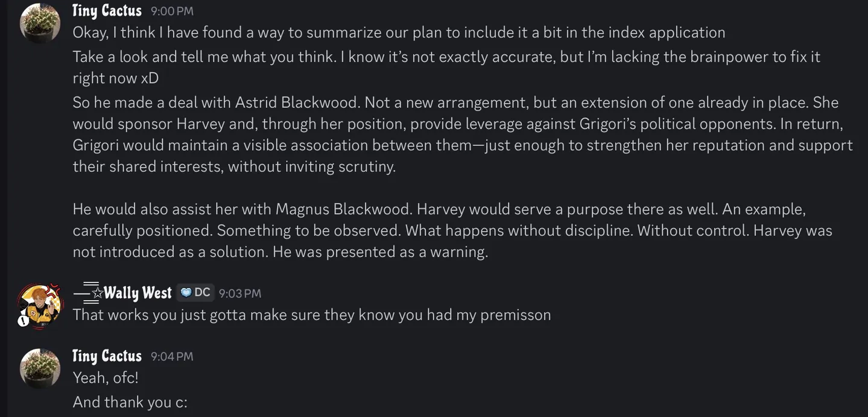Image resolution: width=868 pixels, height=417 pixels.
Task: Click Tiny Cactus avatar beside 9:04 PM message
Action: 40,368
